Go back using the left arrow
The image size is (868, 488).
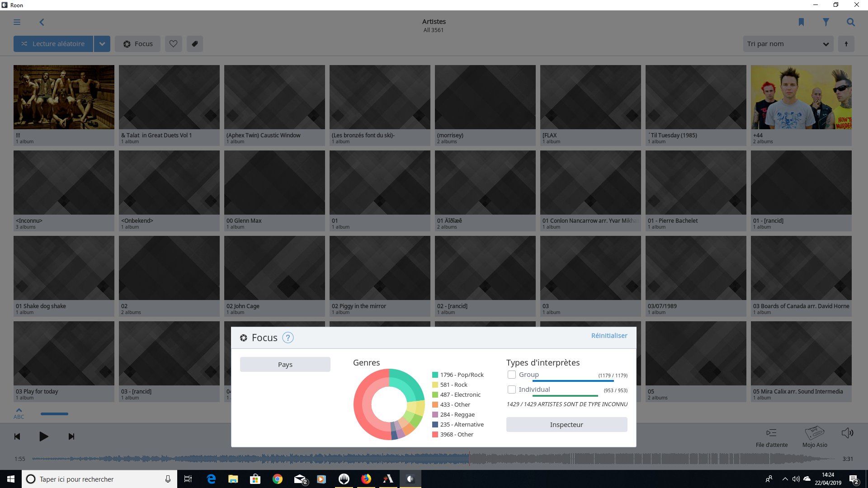pyautogui.click(x=42, y=22)
